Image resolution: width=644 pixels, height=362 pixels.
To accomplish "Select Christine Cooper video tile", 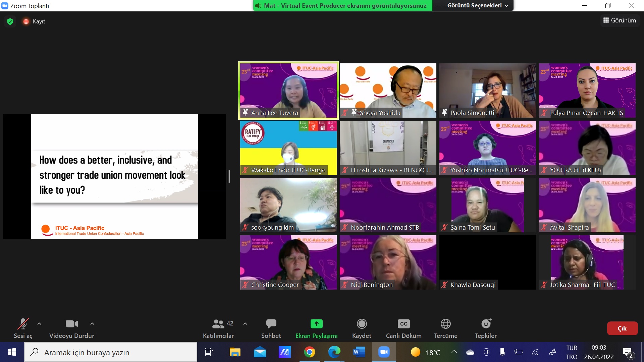I will (x=288, y=262).
